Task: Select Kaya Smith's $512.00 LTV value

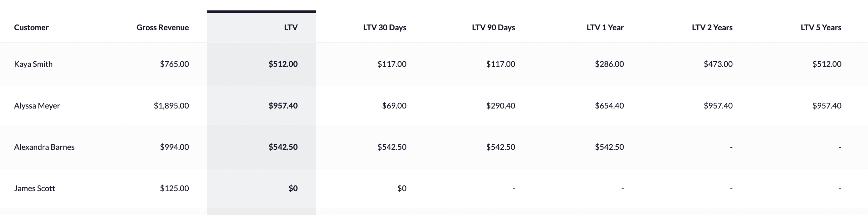Action: click(x=283, y=64)
